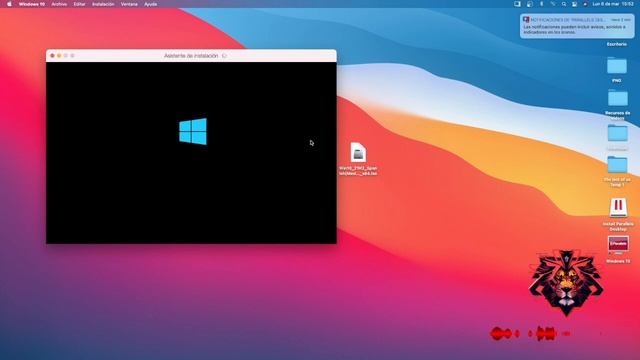Screen dimensions: 640x360
Task: Click the Wi-Fi menu bar icon
Action: [x=553, y=4]
